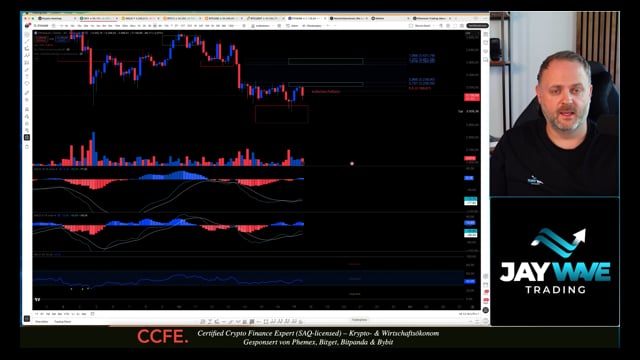Click the TradingView logo on the chart
The image size is (640, 360).
(37, 299)
